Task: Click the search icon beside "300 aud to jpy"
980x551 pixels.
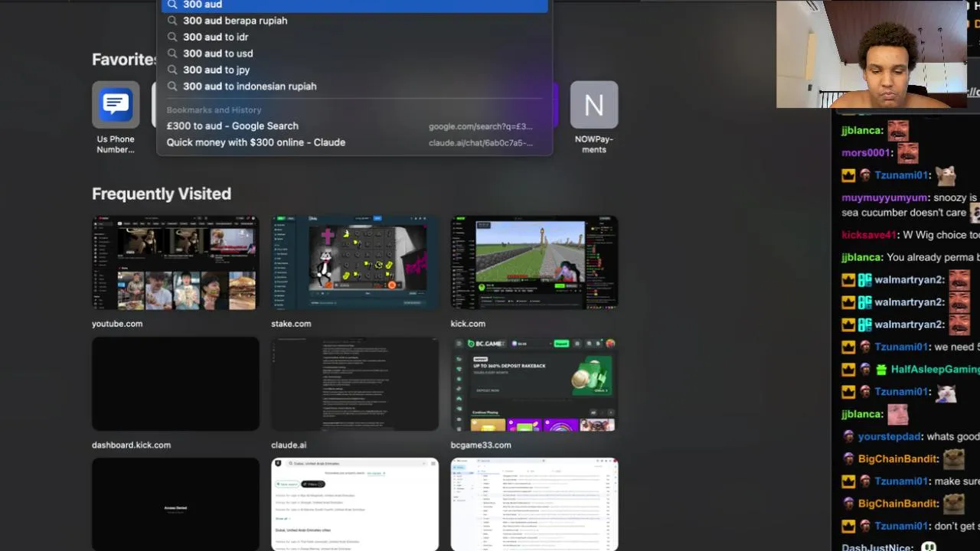Action: [172, 70]
